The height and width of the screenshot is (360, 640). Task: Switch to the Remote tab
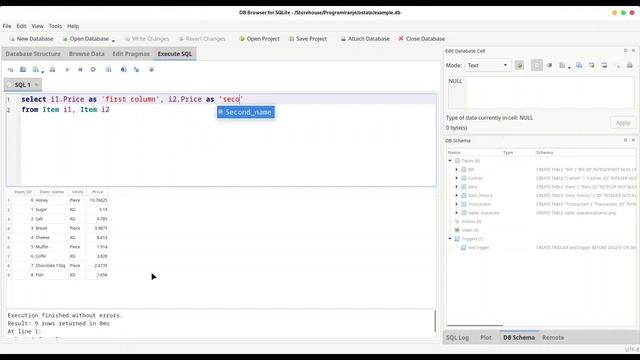[553, 338]
